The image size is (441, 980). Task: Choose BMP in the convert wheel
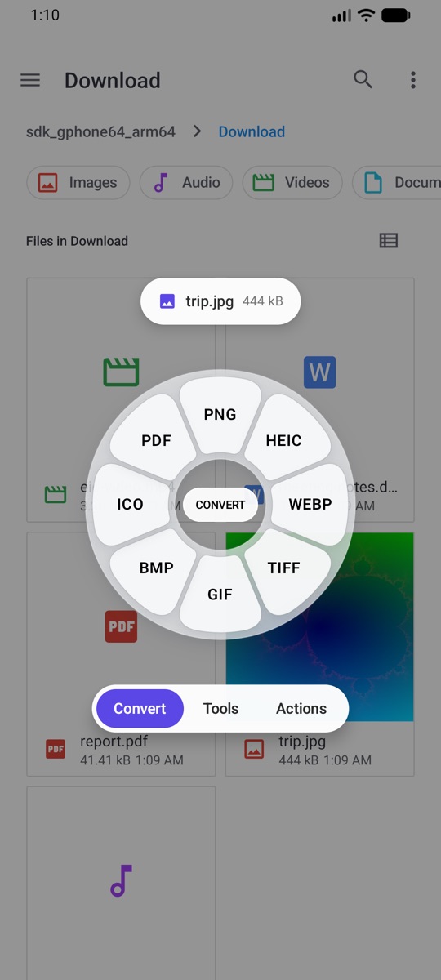coord(156,568)
